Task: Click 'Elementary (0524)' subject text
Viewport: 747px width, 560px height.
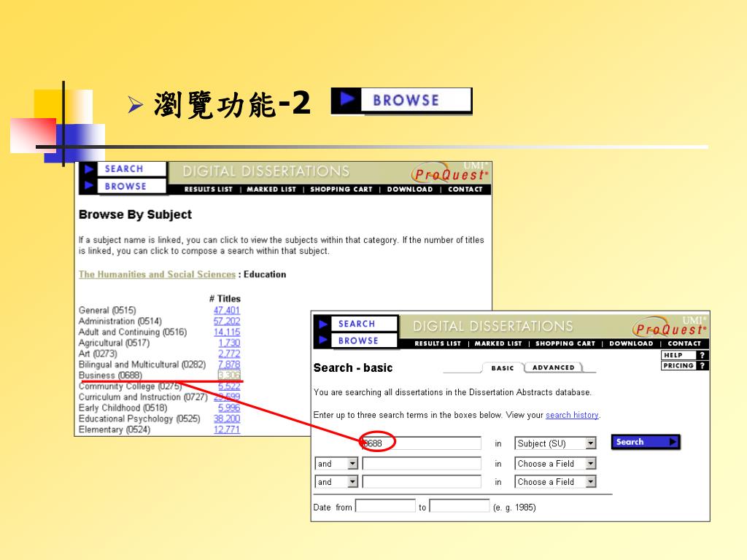Action: point(115,429)
